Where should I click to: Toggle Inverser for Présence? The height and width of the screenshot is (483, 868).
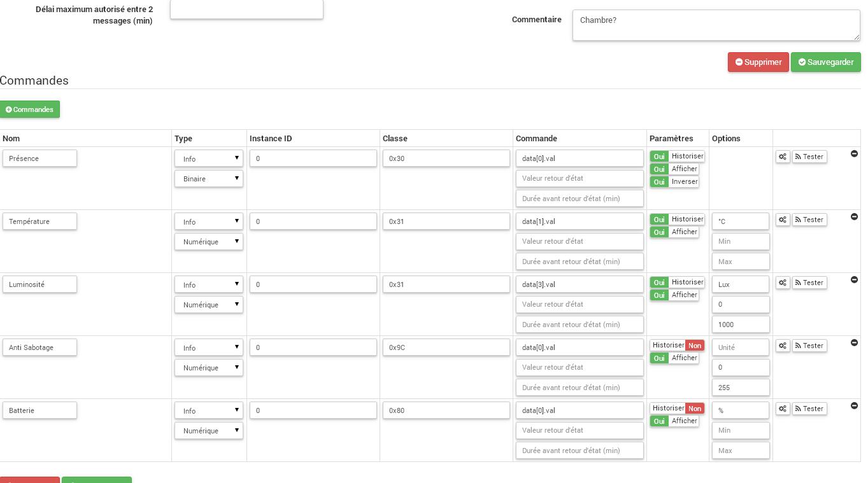click(x=675, y=182)
